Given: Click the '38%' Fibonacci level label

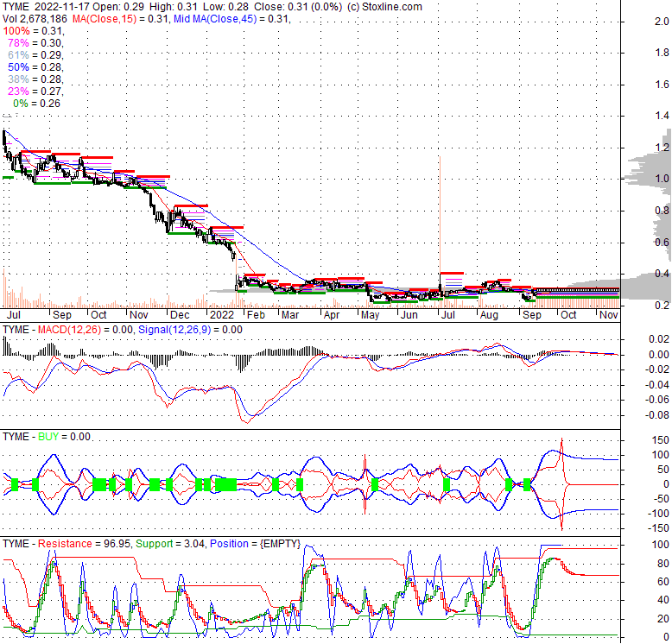Looking at the screenshot, I should pyautogui.click(x=18, y=79).
